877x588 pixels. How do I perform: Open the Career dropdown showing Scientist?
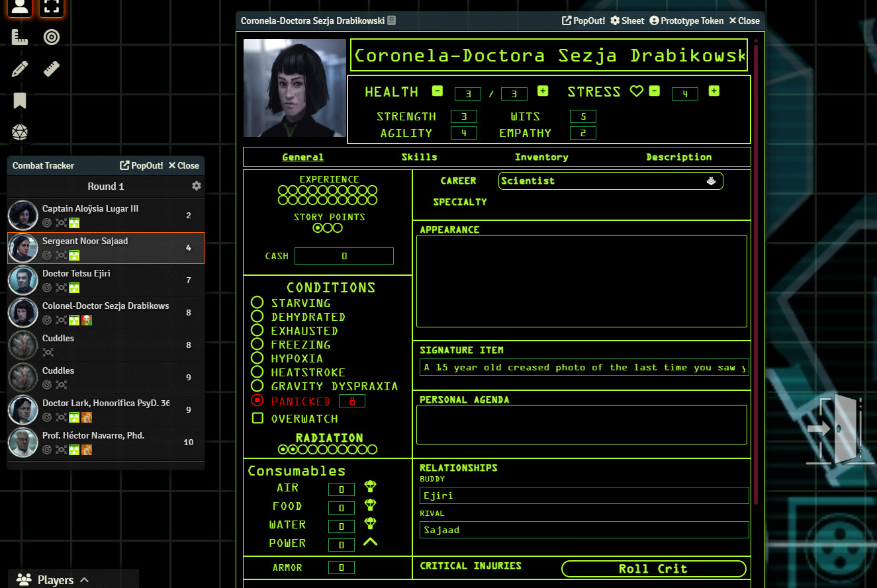[x=610, y=181]
